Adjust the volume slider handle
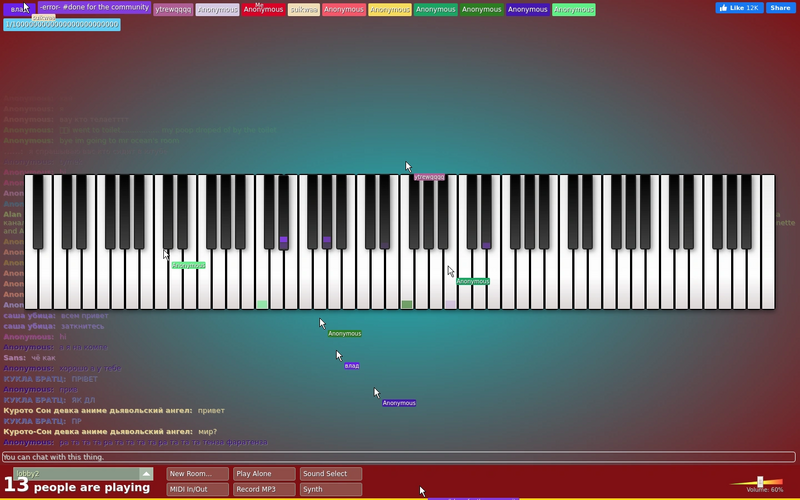Viewport: 800px width, 500px height. pyautogui.click(x=760, y=482)
